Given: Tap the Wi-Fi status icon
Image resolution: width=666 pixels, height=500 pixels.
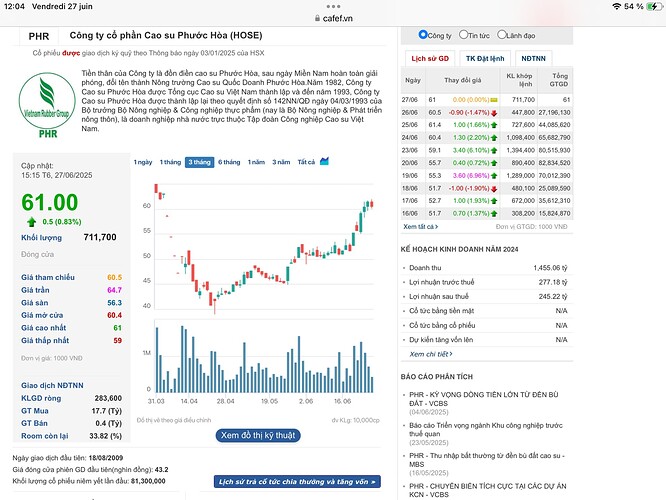Looking at the screenshot, I should (617, 6).
